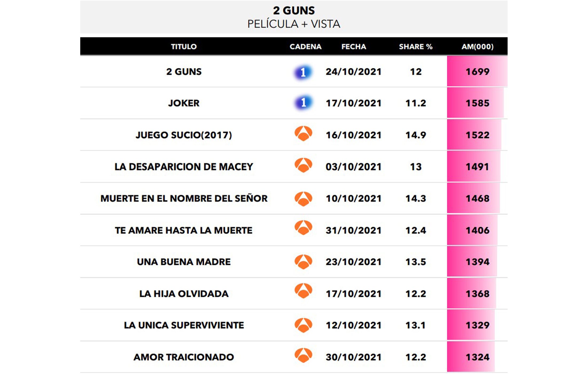Screen dimensions: 588x374
Task: Click the date 31/10/2021
Action: tap(353, 230)
